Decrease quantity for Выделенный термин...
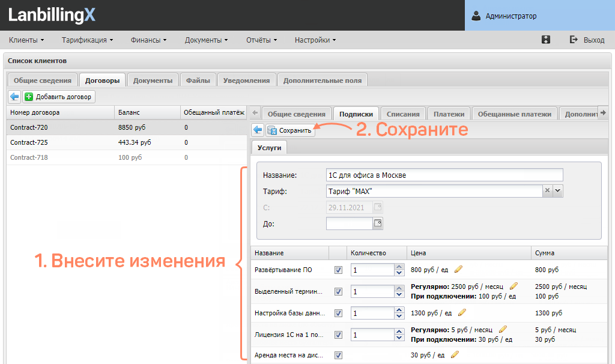615x364 pixels. [x=399, y=294]
